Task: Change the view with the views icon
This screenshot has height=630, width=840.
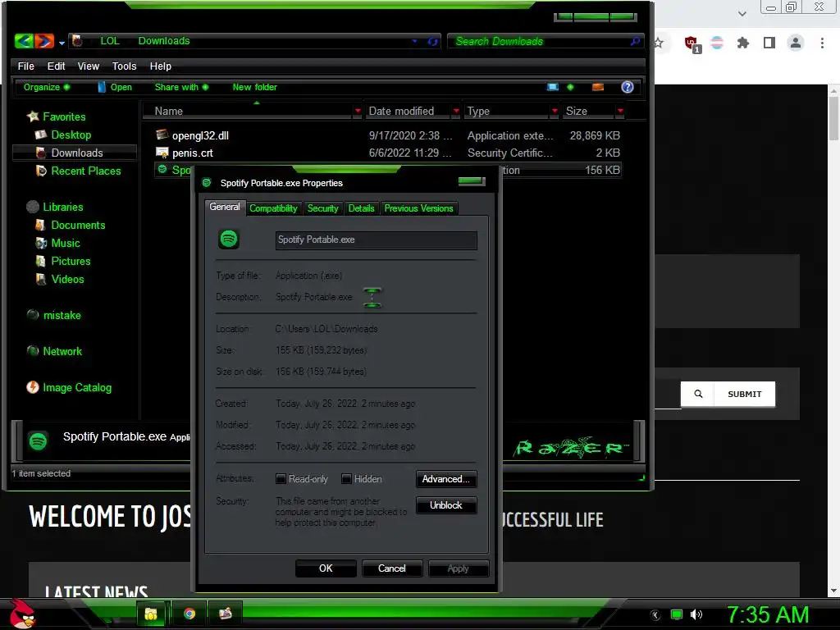Action: coord(552,87)
